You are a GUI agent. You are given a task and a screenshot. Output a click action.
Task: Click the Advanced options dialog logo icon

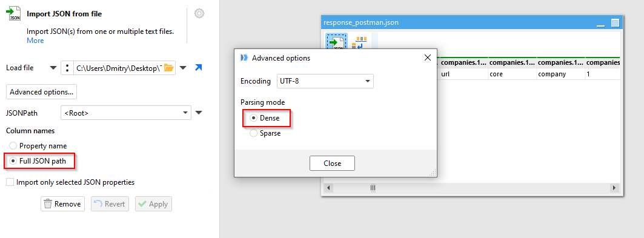244,58
